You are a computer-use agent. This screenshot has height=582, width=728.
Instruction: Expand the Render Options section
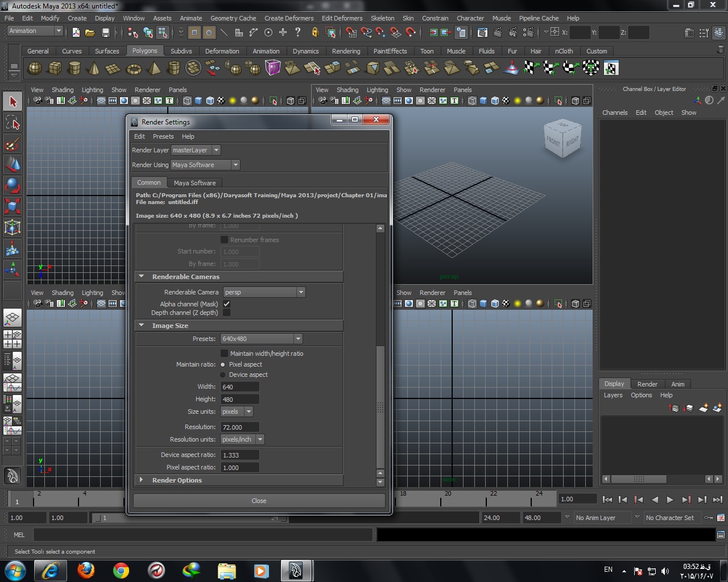[142, 480]
